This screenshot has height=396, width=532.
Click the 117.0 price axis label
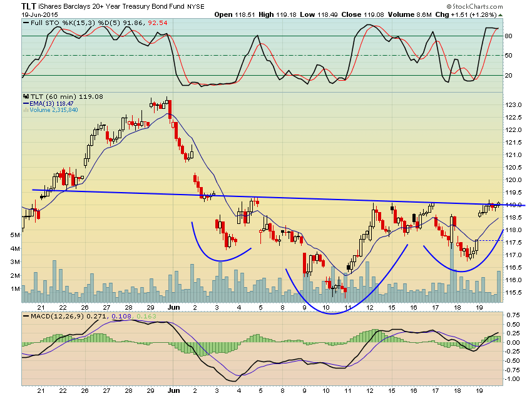513,255
